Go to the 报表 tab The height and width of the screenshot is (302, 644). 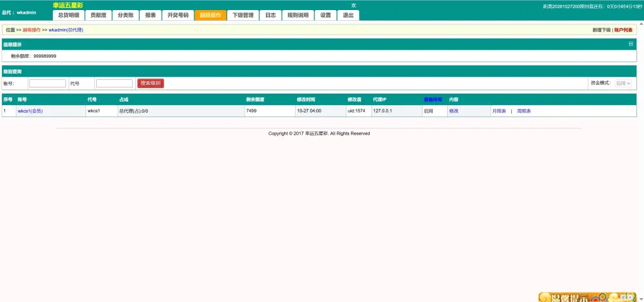(150, 15)
